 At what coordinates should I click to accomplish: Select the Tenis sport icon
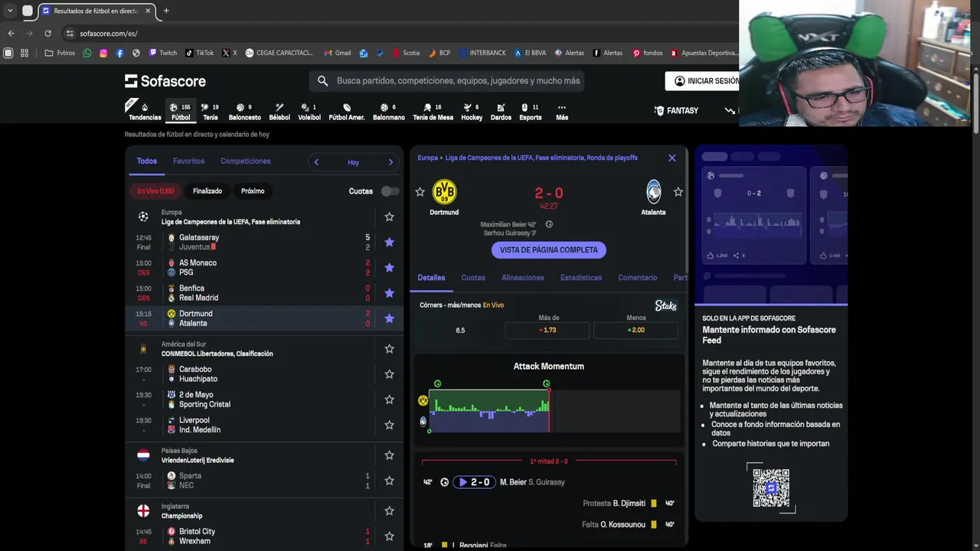[210, 112]
